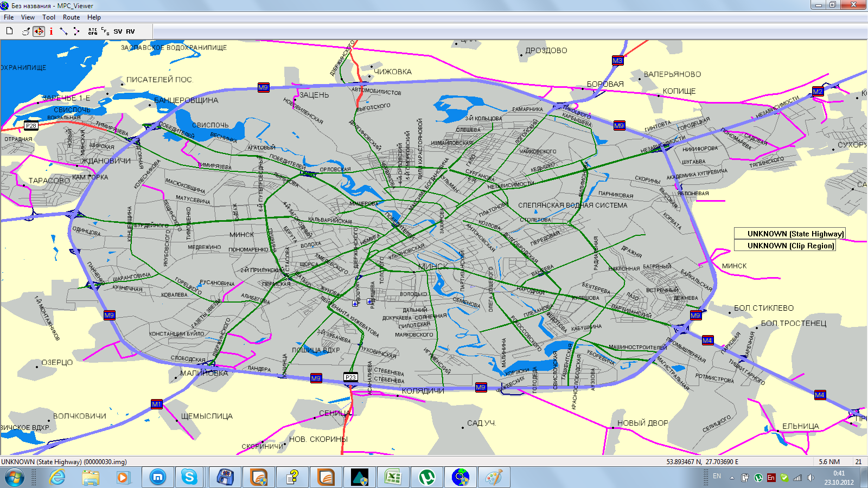Open the File menu
868x488 pixels.
click(9, 17)
